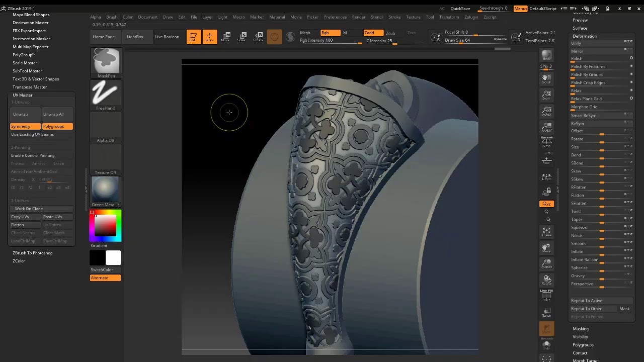The image size is (644, 362).
Task: Click the Gizmo 3D circle icon
Action: (274, 37)
